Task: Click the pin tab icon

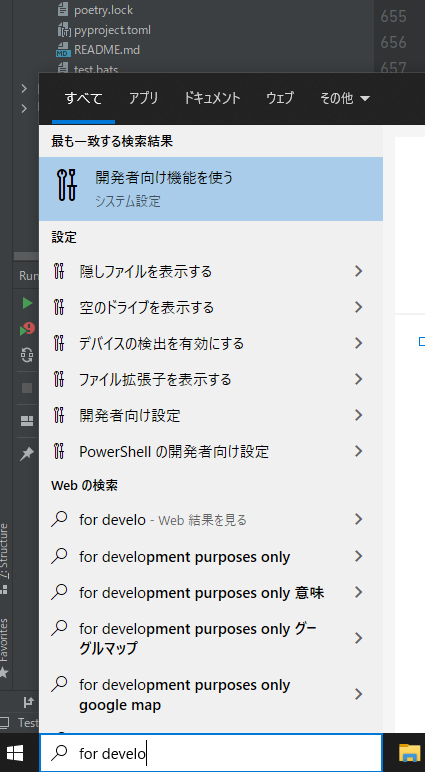Action: (26, 455)
